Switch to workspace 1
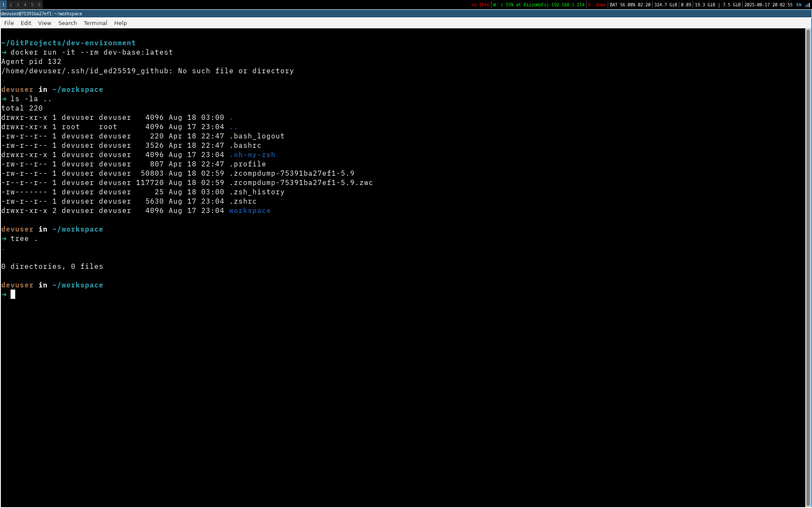The image size is (812, 508). [x=3, y=5]
